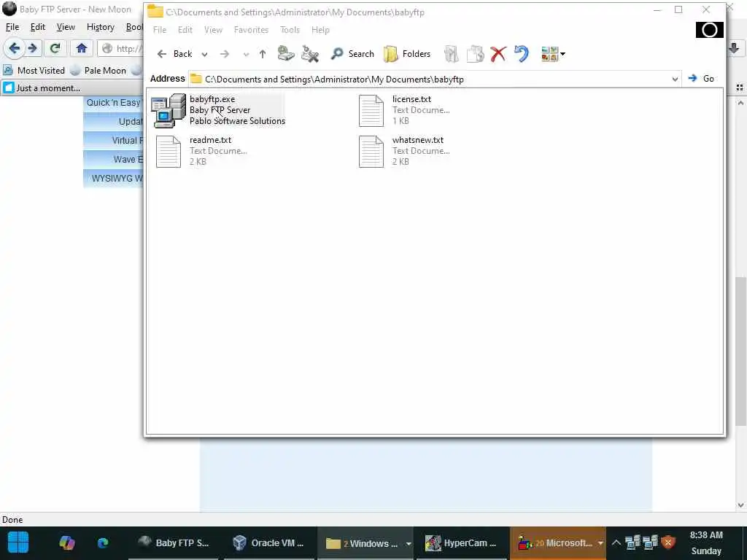Open New Moon File menu
This screenshot has height=560, width=747.
coord(12,27)
